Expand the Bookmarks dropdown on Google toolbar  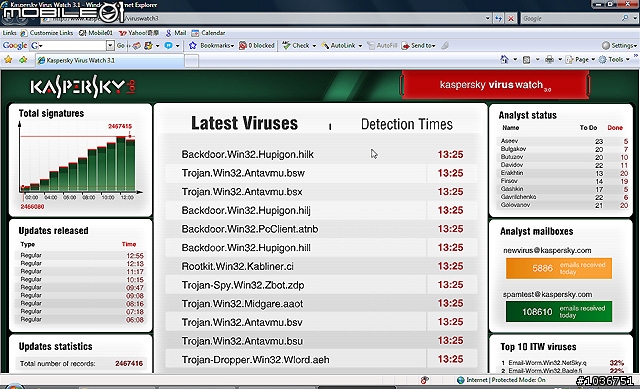point(232,46)
